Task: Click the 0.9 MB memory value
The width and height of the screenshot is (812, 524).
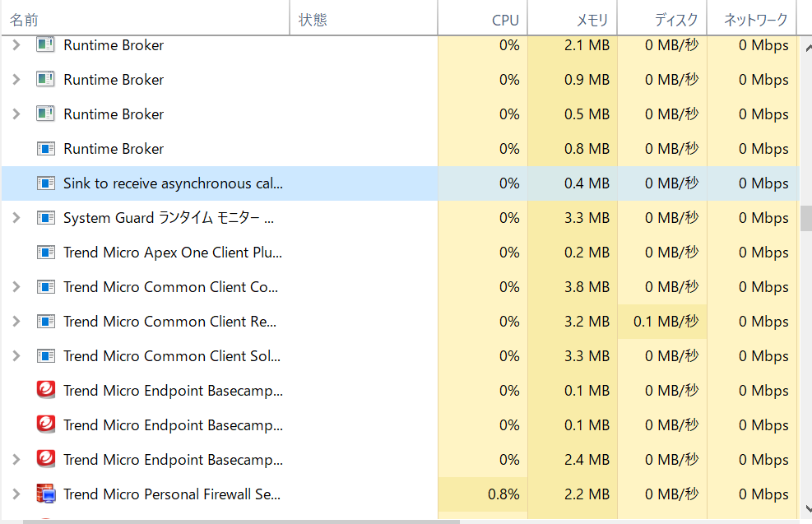Action: (587, 79)
